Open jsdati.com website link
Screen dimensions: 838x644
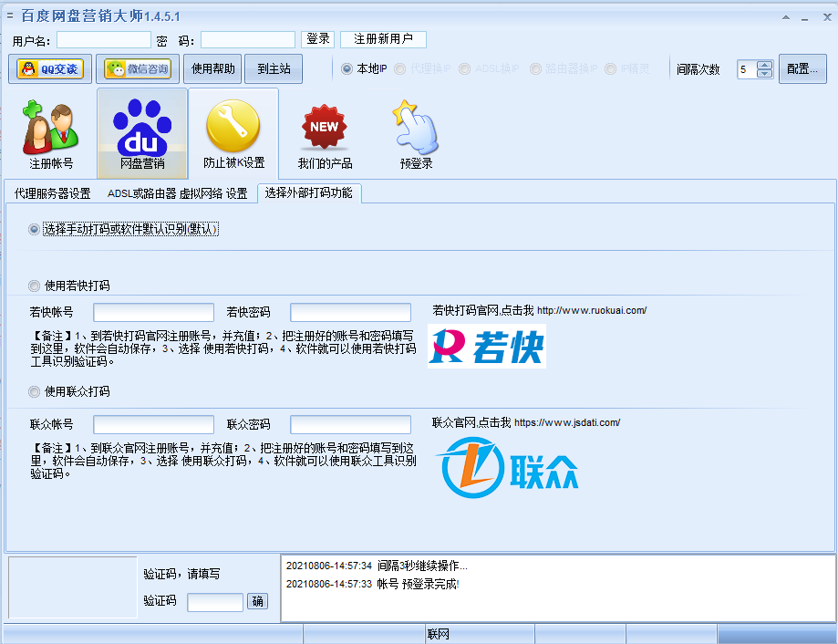567,422
